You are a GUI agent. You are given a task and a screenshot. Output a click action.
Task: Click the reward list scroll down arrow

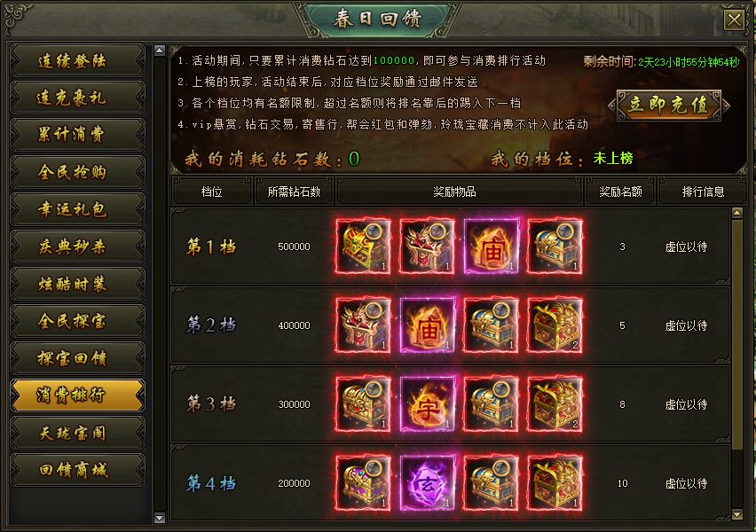[x=736, y=514]
